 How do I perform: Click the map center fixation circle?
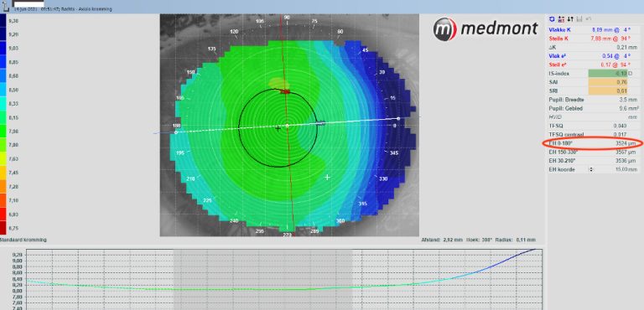(x=287, y=125)
